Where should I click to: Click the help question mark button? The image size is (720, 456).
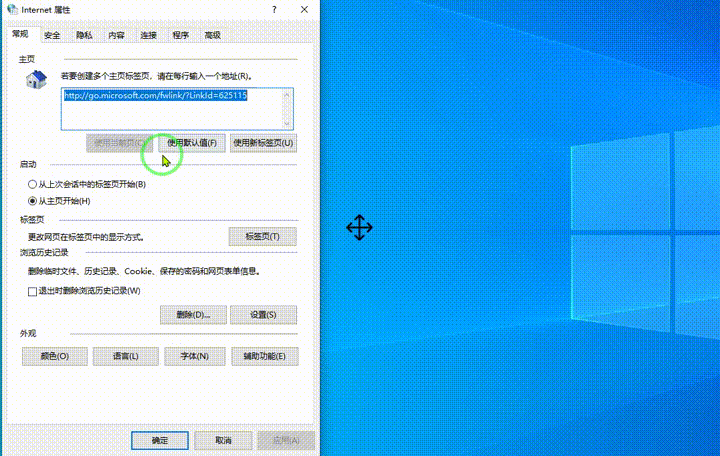point(274,10)
